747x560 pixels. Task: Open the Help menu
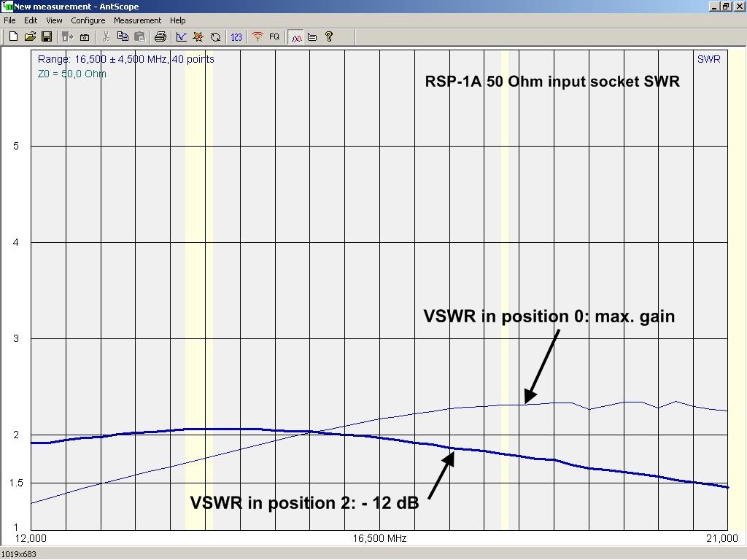(x=178, y=20)
